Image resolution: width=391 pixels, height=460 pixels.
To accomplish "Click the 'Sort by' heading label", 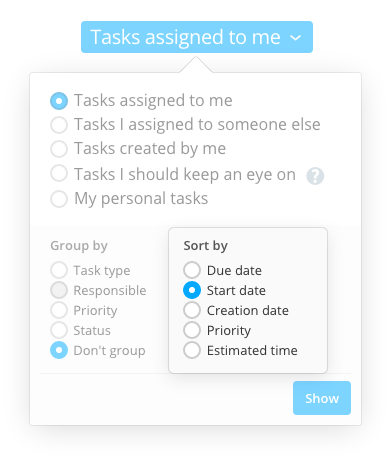I will click(206, 246).
